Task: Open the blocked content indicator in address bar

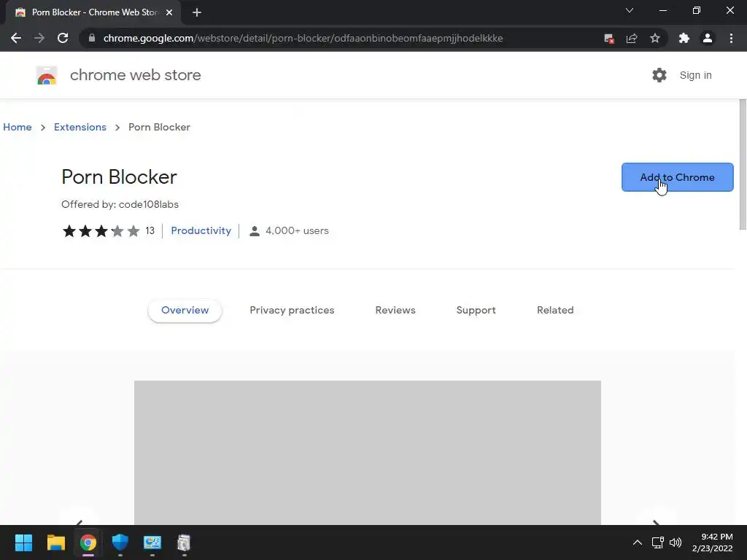Action: pyautogui.click(x=608, y=39)
